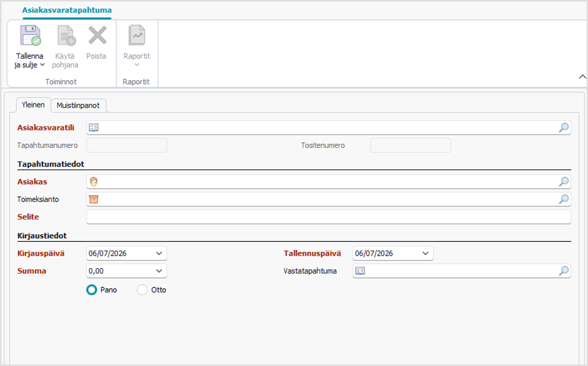Switch to the Muistiinpanot tab
This screenshot has height=366, width=588.
click(78, 105)
